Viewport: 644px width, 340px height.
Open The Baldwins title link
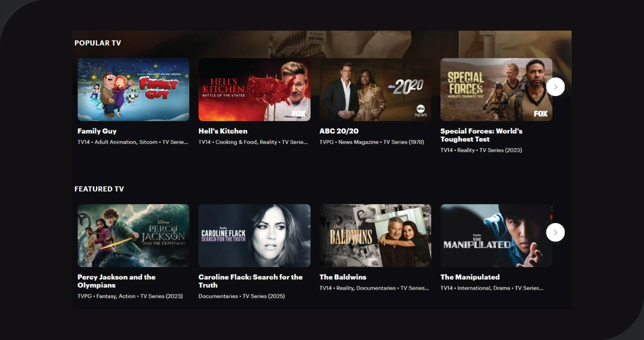(x=343, y=277)
